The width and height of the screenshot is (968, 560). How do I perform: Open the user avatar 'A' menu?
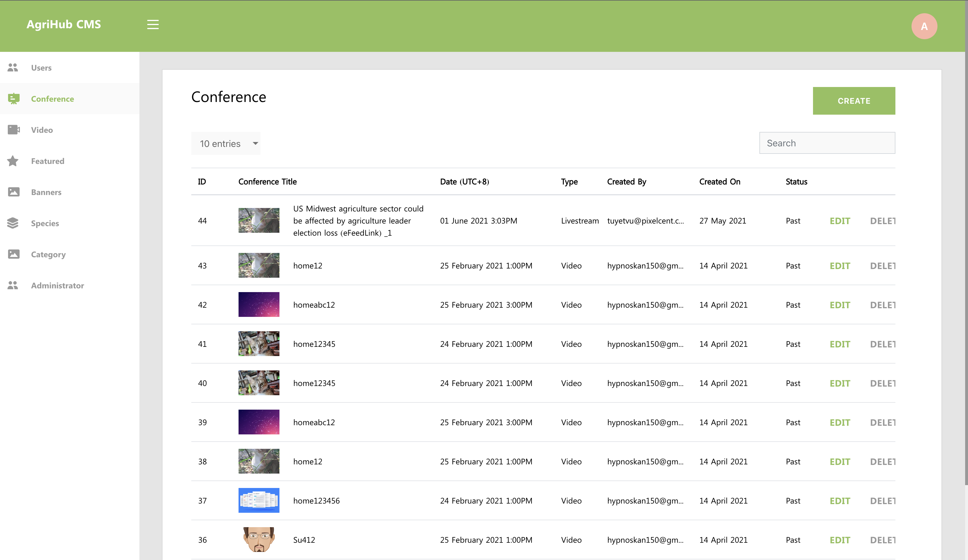pyautogui.click(x=924, y=26)
